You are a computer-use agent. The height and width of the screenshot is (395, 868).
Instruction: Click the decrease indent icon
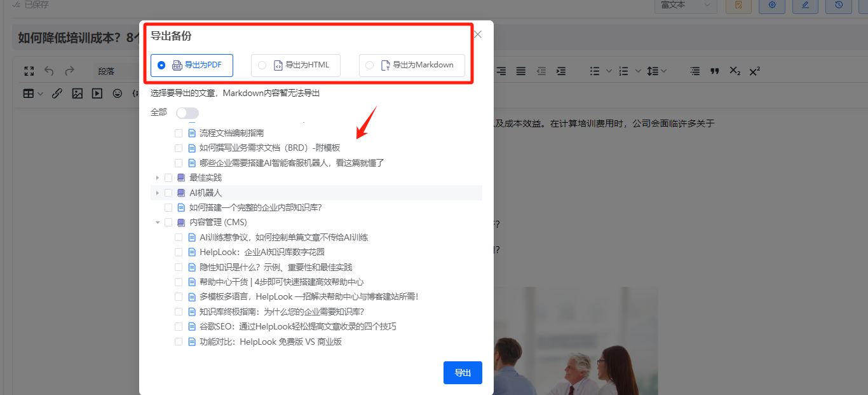coord(541,71)
